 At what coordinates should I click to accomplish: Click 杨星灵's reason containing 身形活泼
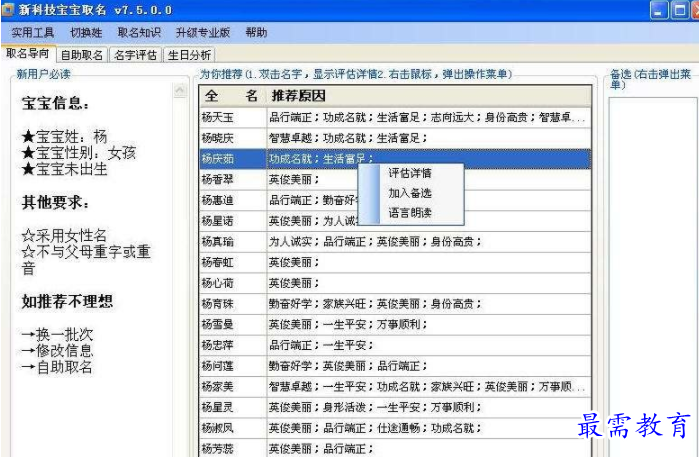tap(375, 407)
